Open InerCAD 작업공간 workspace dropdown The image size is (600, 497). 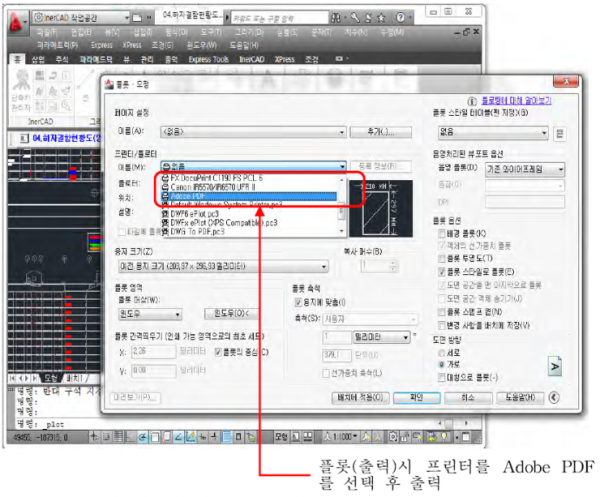pyautogui.click(x=81, y=18)
